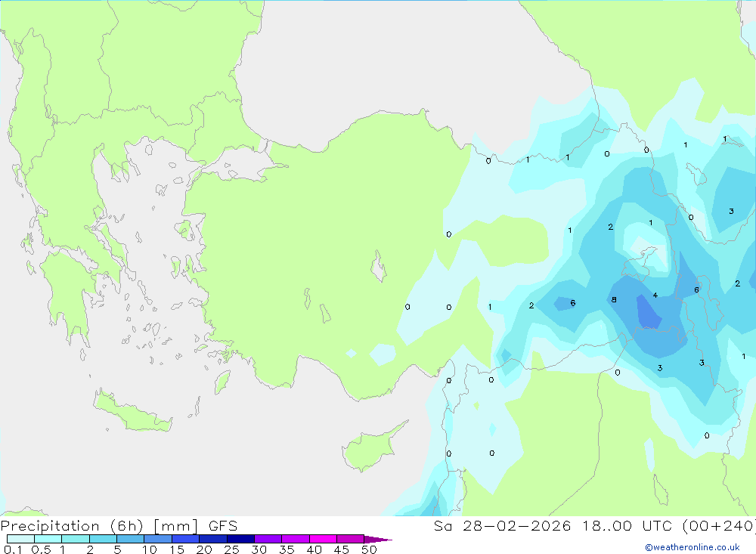
Task: Click the date 'Sa 28-02-2026' text
Action: [503, 525]
